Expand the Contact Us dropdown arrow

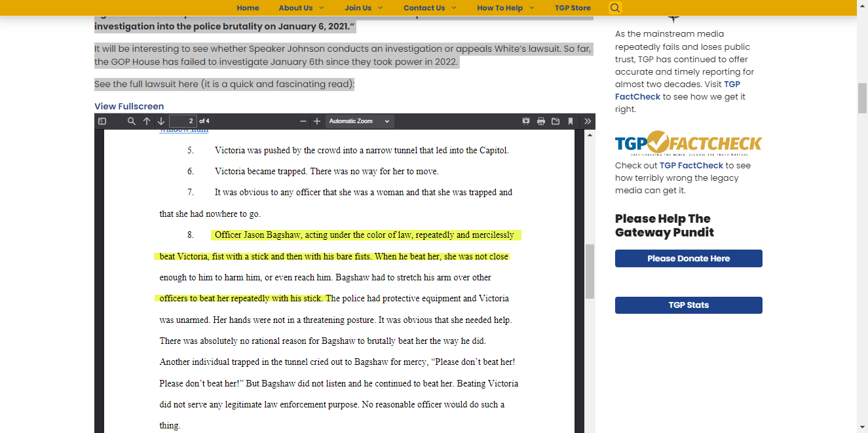(x=453, y=8)
